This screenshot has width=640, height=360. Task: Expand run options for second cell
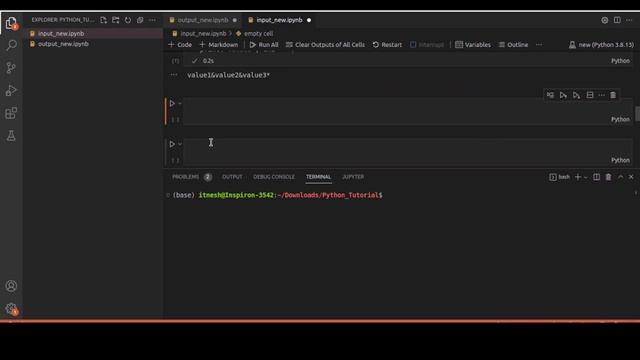point(180,144)
